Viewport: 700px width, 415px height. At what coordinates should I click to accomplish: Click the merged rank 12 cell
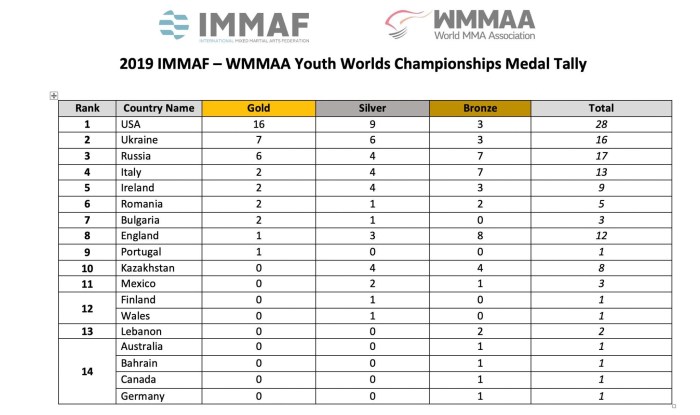click(87, 307)
